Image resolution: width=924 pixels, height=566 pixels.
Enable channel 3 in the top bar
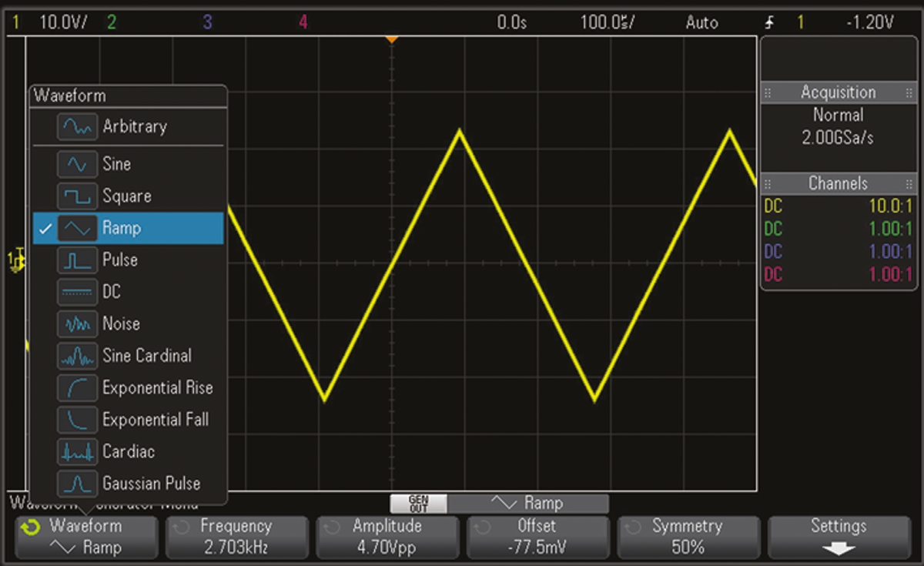coord(207,22)
